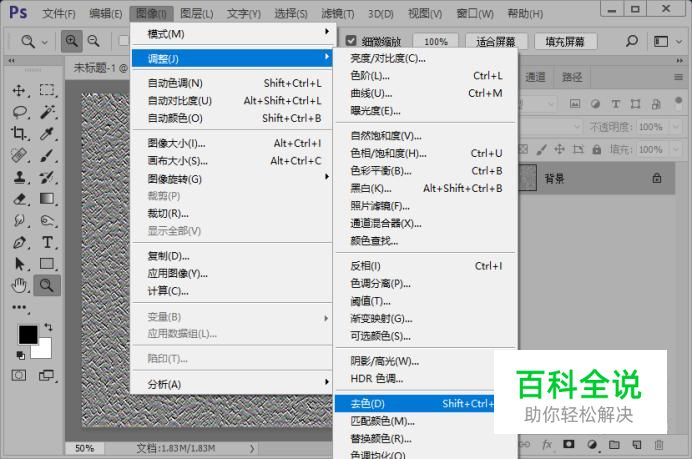
Task: Choose Invert from Adjustments submenu
Action: pos(426,266)
